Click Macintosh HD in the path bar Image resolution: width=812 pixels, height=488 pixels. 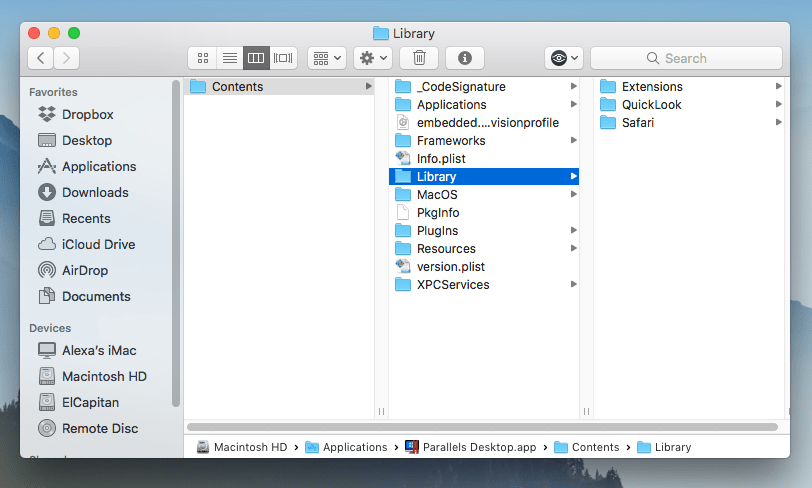click(242, 447)
